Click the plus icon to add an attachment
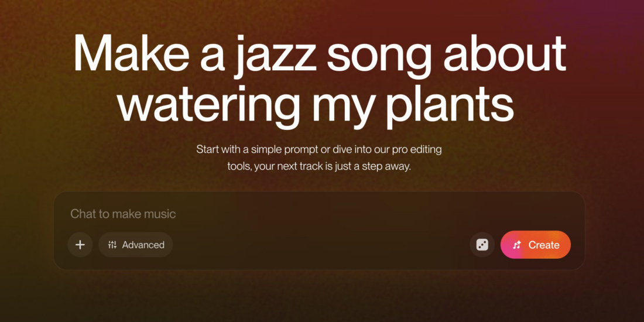 pyautogui.click(x=80, y=245)
